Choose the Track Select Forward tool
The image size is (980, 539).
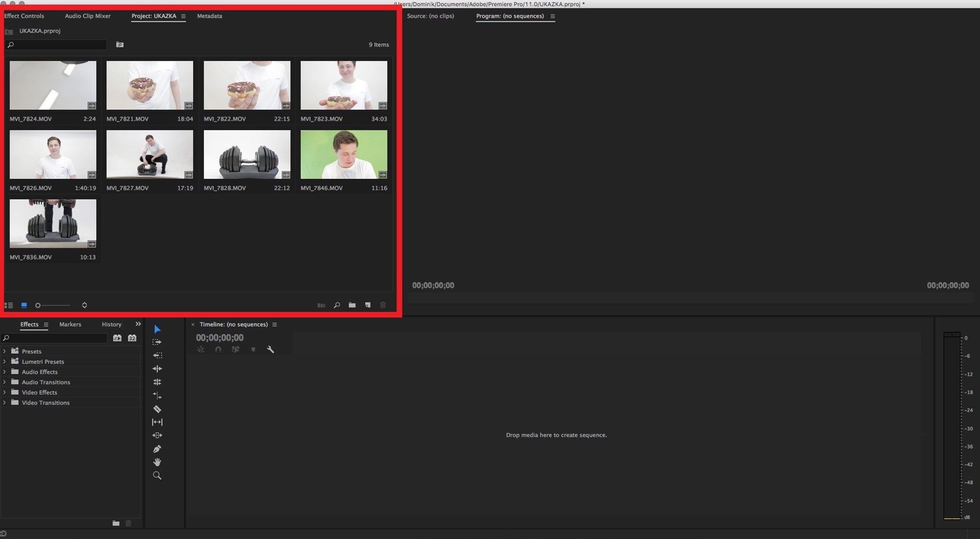157,342
